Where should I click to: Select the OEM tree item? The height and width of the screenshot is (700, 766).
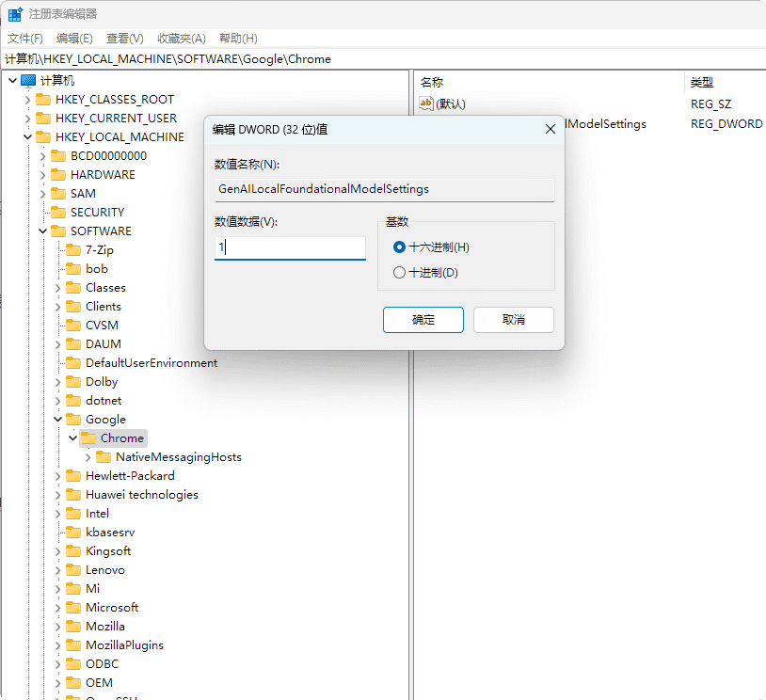pos(99,683)
